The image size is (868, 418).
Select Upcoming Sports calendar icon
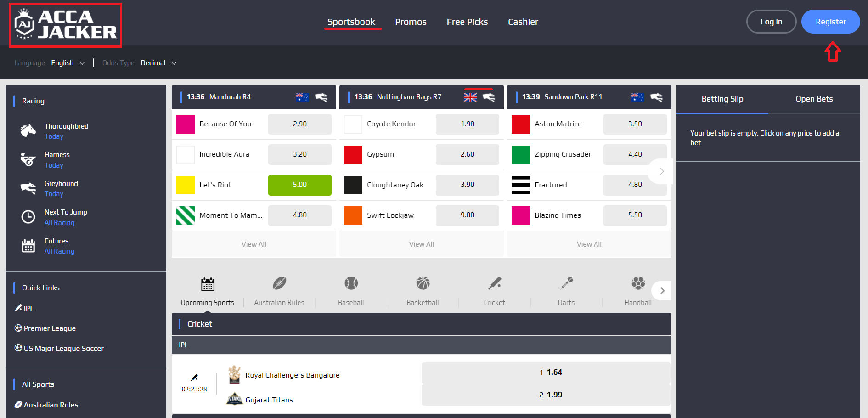(208, 284)
